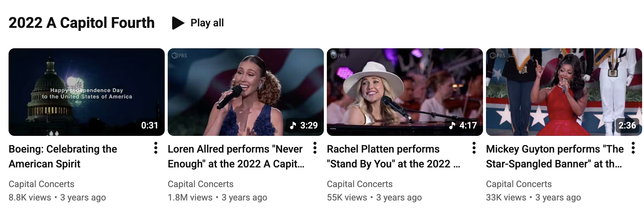Open the Rachel Platten piano thumbnail

[405, 92]
